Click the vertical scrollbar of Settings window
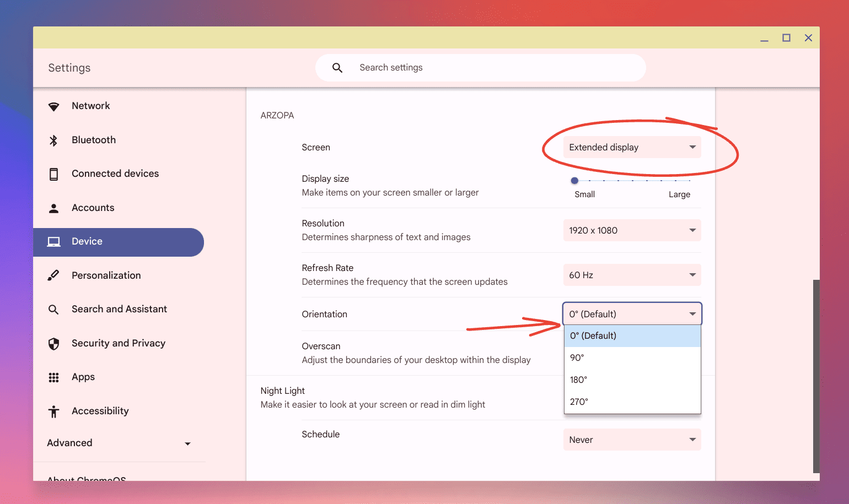The height and width of the screenshot is (504, 849). coord(816,376)
